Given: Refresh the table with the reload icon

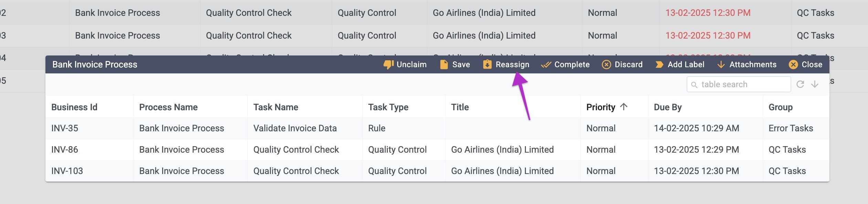Looking at the screenshot, I should click(801, 84).
